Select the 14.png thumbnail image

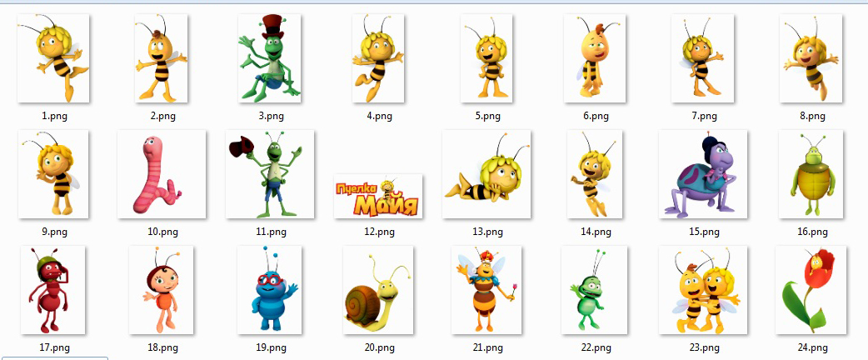[x=595, y=174]
